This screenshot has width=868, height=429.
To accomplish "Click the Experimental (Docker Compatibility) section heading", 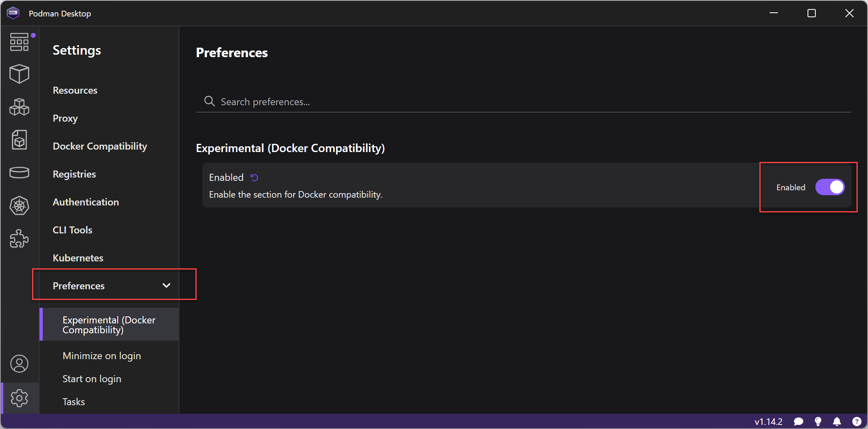I will pos(290,148).
